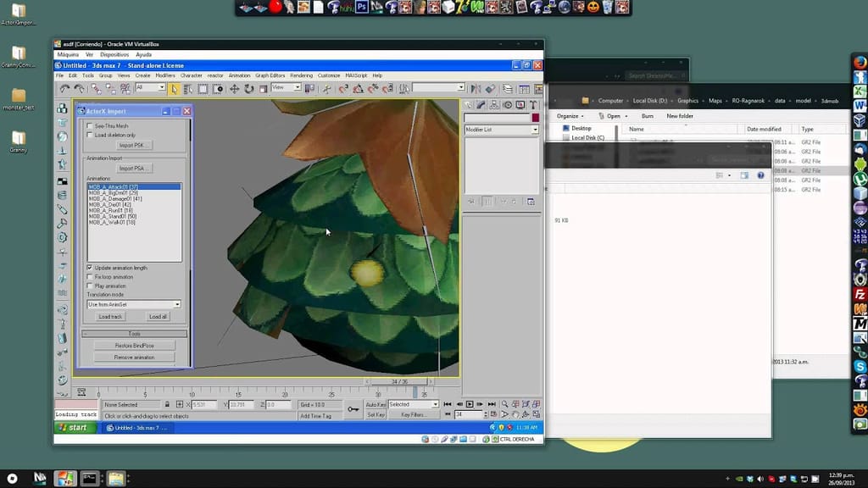Activate the Select and Scale tool
The width and height of the screenshot is (868, 488).
(264, 88)
